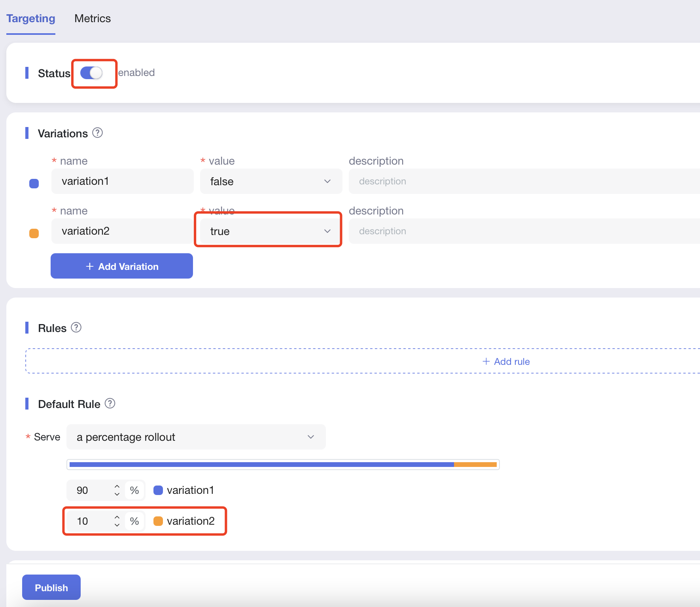
Task: Click the help icon beside Rules heading
Action: click(x=76, y=328)
